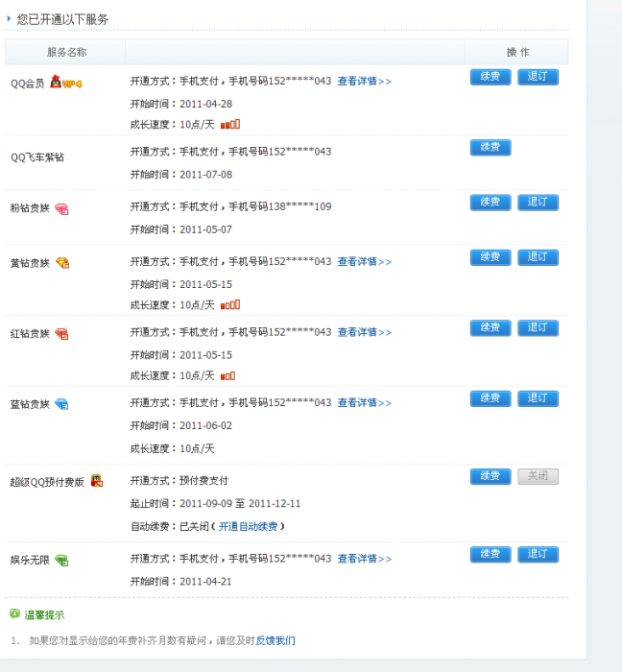Click 续费 for 粉钻贵族
622x672 pixels.
click(x=490, y=203)
